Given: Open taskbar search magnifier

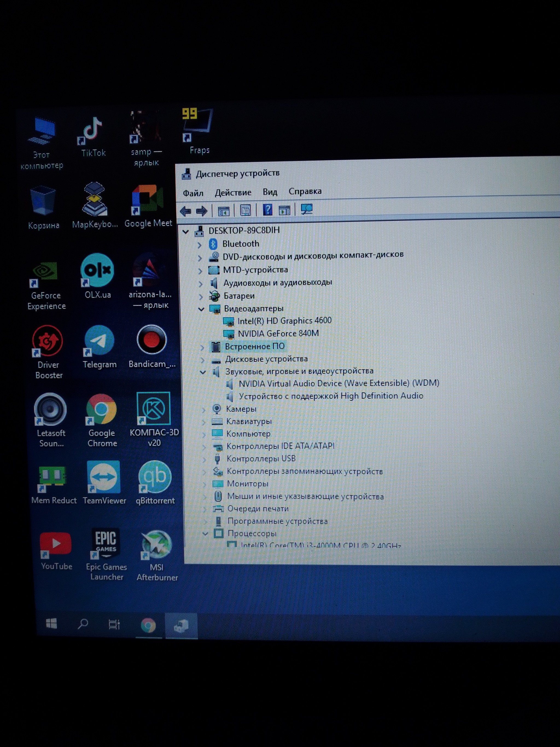Looking at the screenshot, I should 83,624.
